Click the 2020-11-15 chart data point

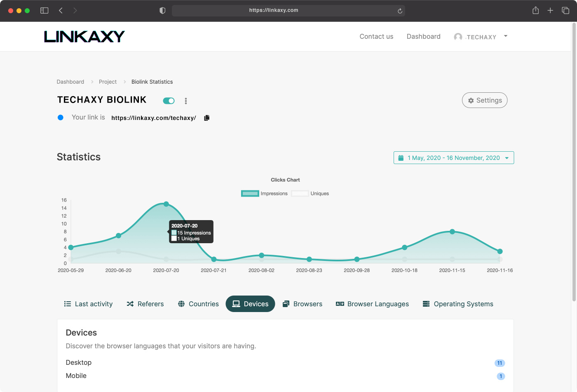(452, 232)
